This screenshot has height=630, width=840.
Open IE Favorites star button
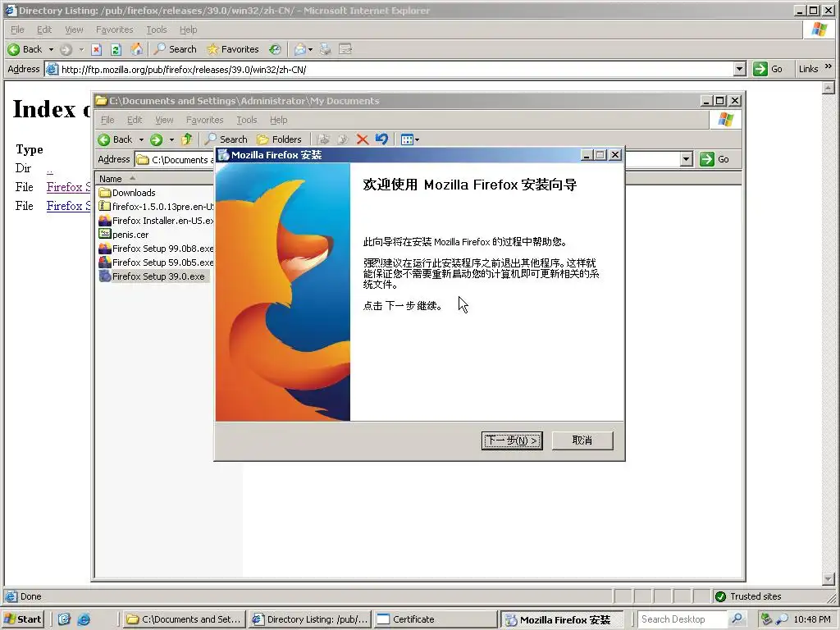point(232,49)
